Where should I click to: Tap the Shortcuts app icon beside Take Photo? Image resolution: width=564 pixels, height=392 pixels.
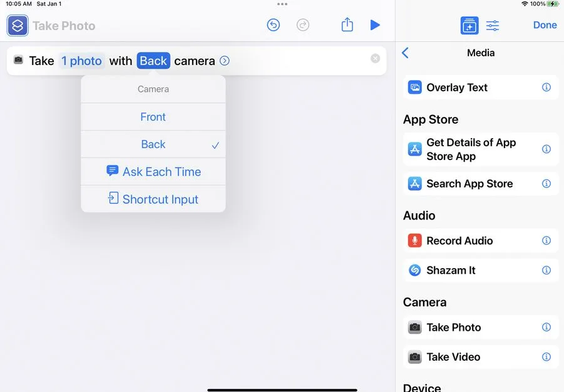coord(18,26)
